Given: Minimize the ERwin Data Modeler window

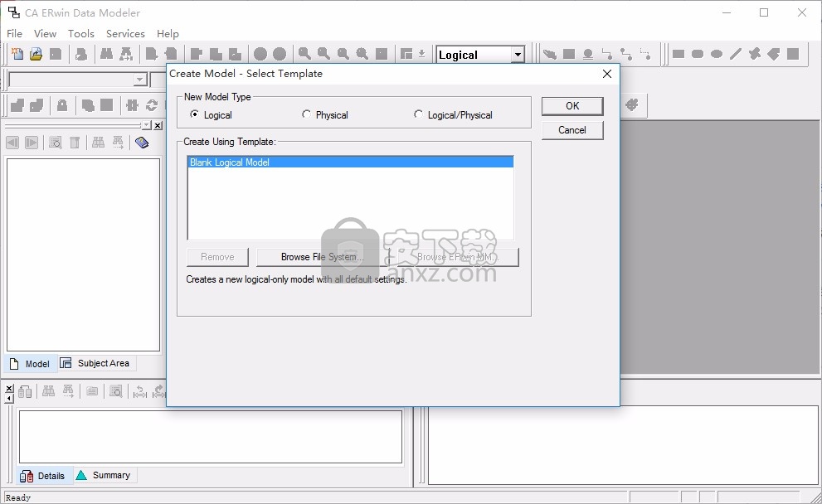Looking at the screenshot, I should [x=727, y=12].
